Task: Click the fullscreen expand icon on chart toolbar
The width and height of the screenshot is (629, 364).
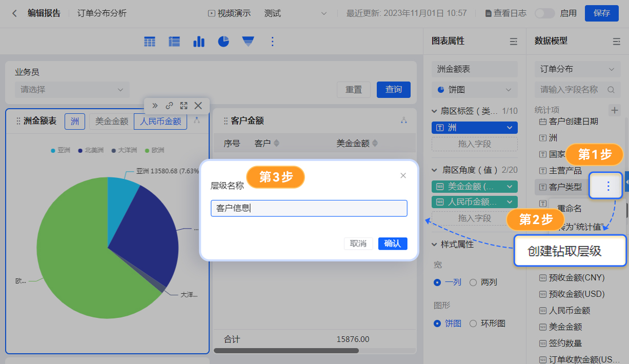Action: pos(184,106)
